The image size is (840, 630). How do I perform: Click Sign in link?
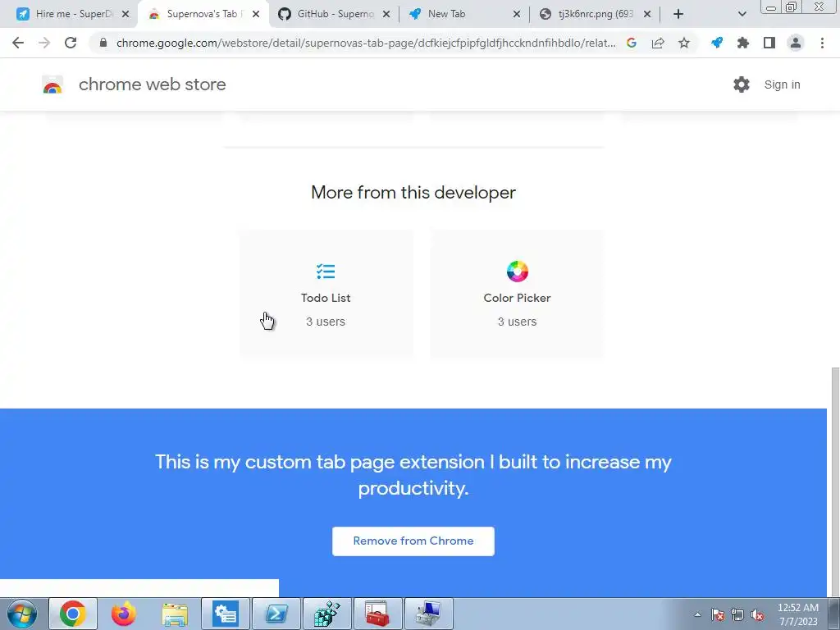pyautogui.click(x=782, y=84)
